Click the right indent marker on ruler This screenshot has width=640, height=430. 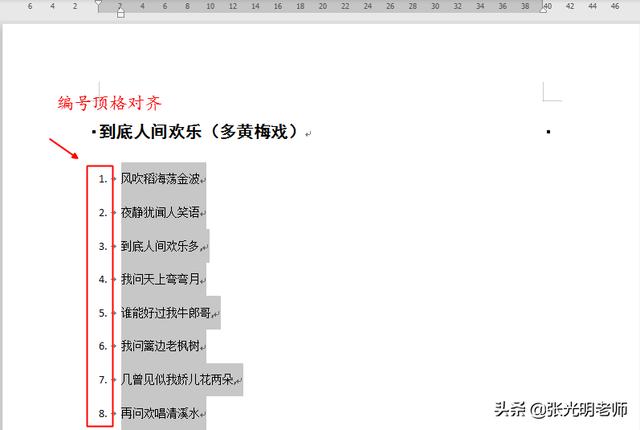point(543,10)
